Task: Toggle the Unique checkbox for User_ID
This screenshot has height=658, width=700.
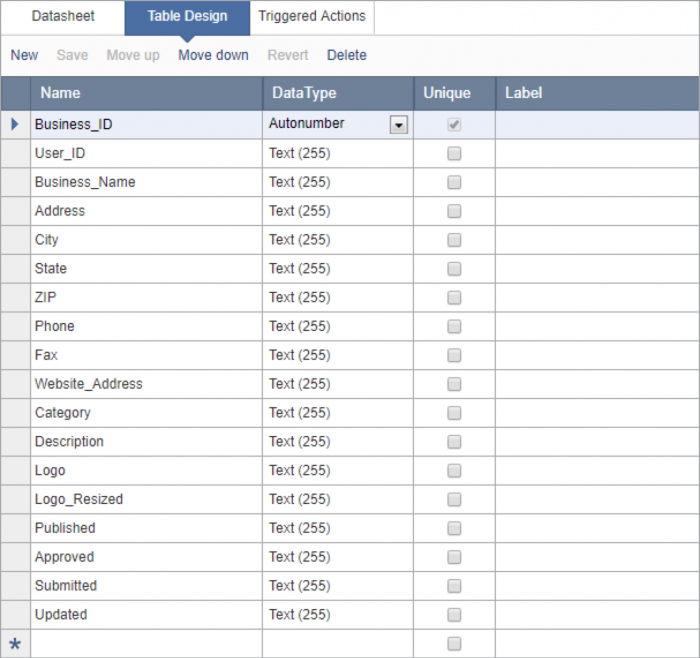Action: [x=454, y=154]
